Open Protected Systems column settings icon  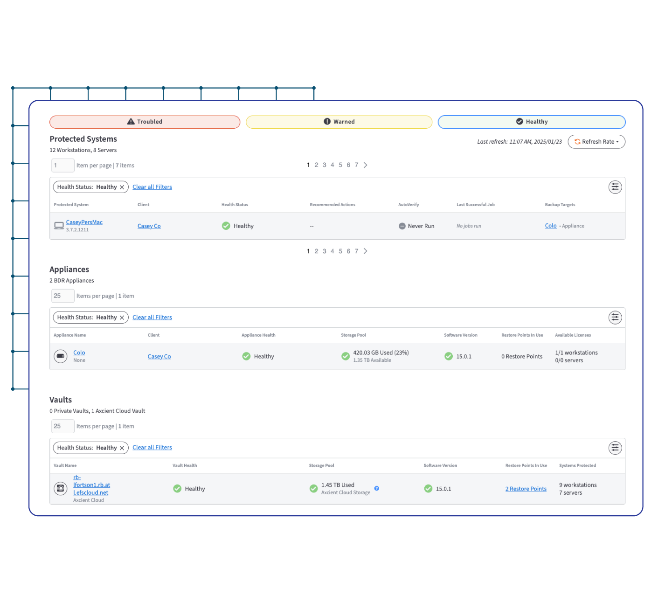[x=615, y=187]
